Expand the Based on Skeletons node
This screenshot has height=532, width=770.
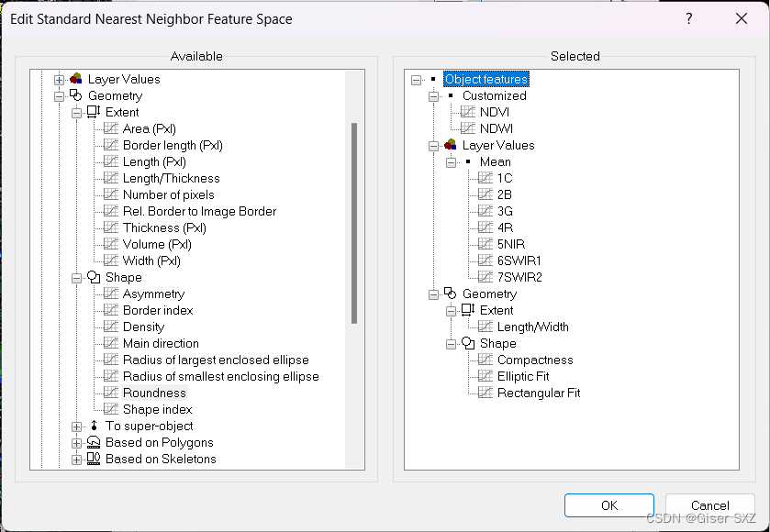tap(76, 460)
